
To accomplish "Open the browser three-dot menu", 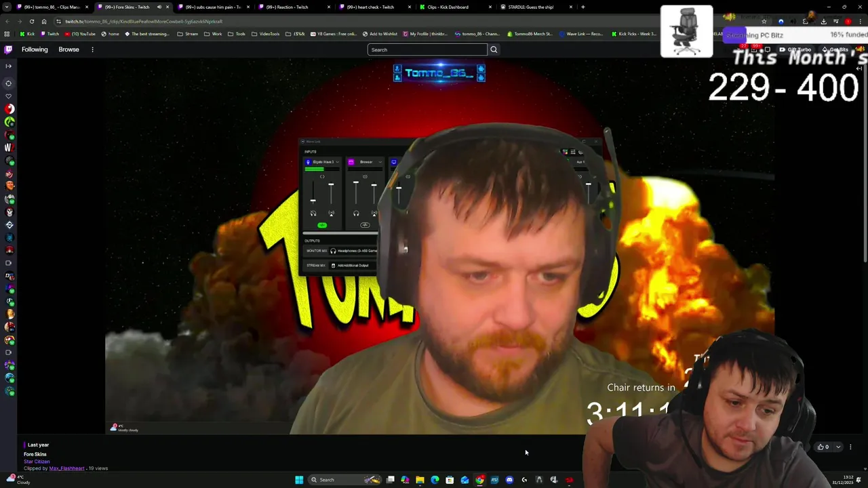I will click(859, 22).
